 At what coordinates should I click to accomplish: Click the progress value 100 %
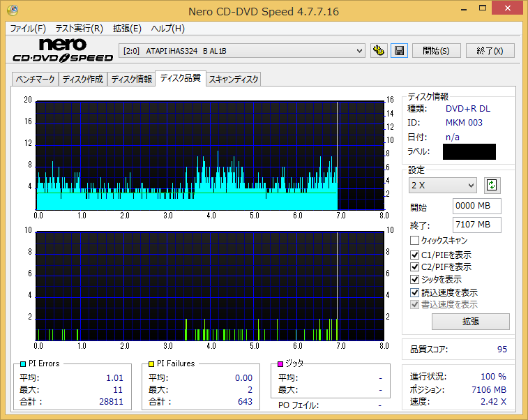click(x=493, y=377)
